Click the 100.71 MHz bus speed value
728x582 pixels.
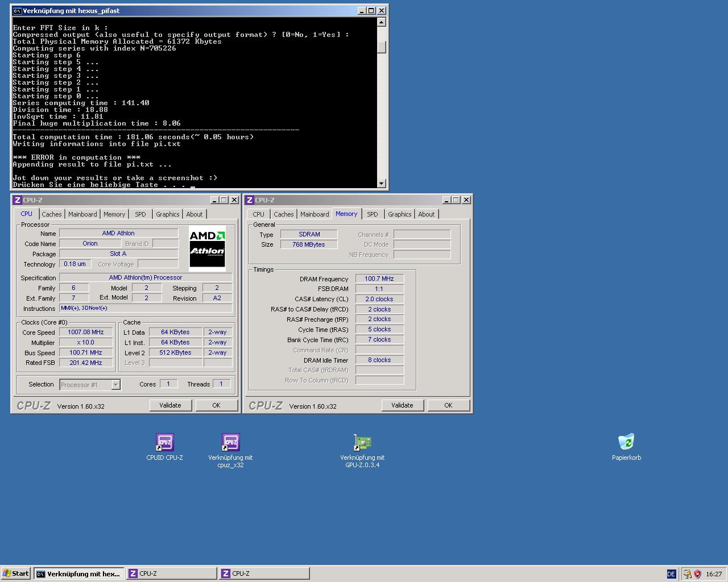86,352
